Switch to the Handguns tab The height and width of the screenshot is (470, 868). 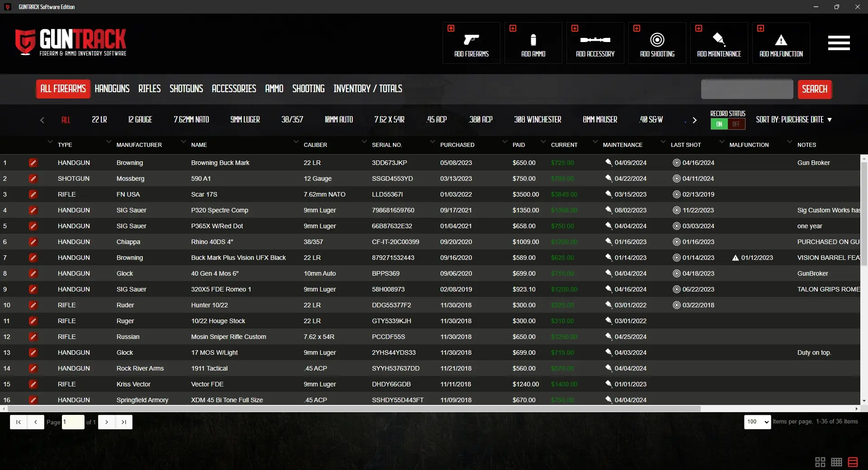112,89
